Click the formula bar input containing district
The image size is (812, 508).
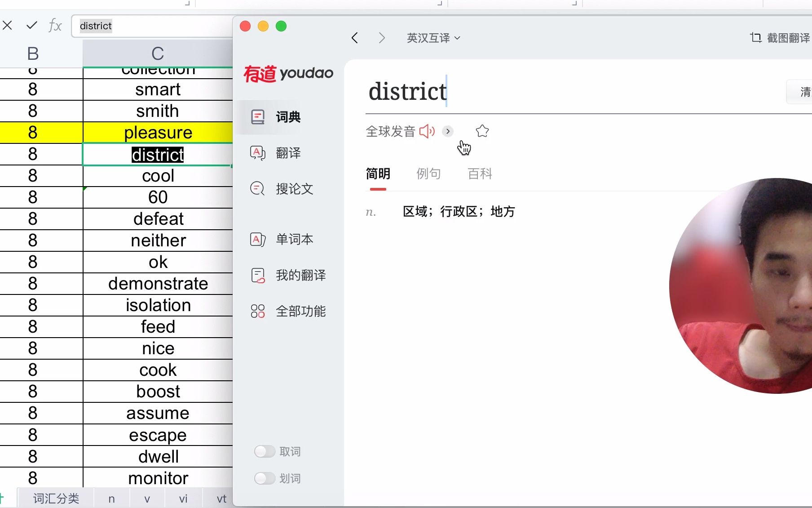click(x=153, y=26)
